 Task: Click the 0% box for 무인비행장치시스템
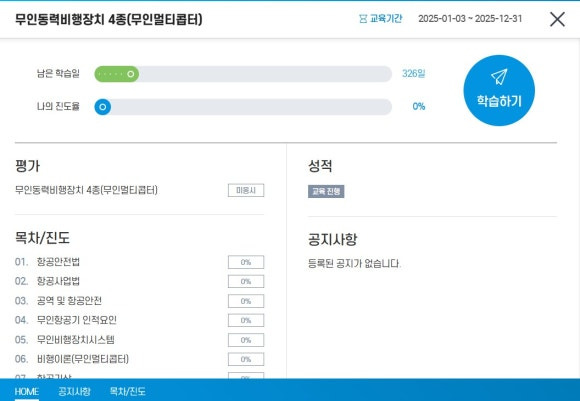246,340
